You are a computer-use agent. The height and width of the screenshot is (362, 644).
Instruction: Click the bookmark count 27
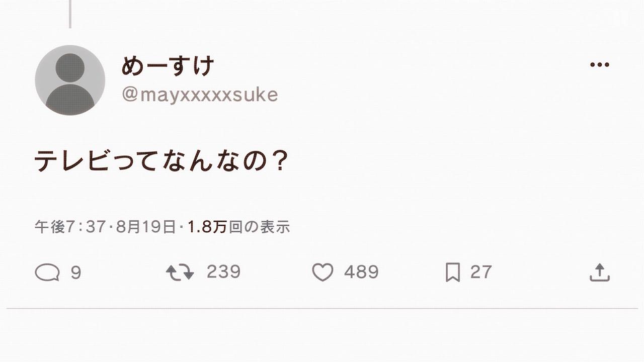pyautogui.click(x=481, y=272)
